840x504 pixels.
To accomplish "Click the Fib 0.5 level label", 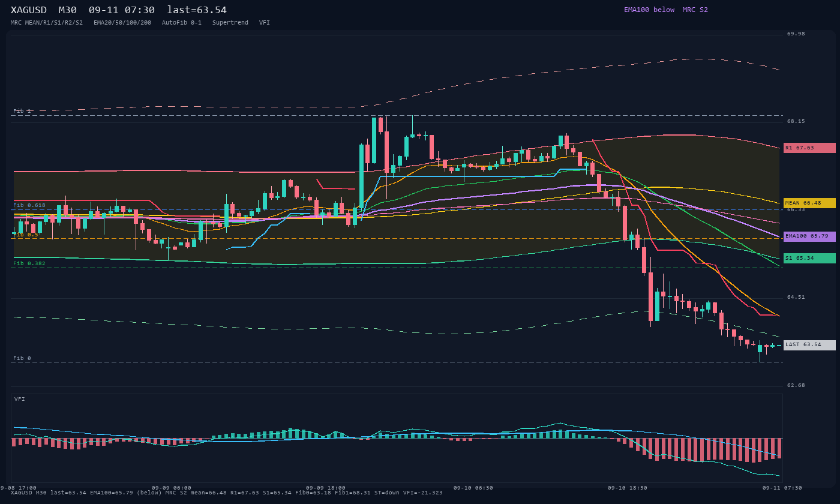I will (x=26, y=235).
